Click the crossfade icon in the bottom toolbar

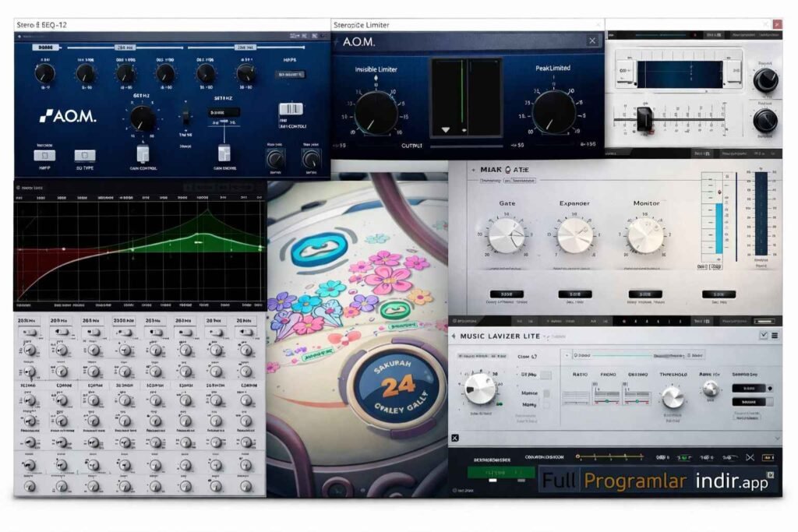749,457
